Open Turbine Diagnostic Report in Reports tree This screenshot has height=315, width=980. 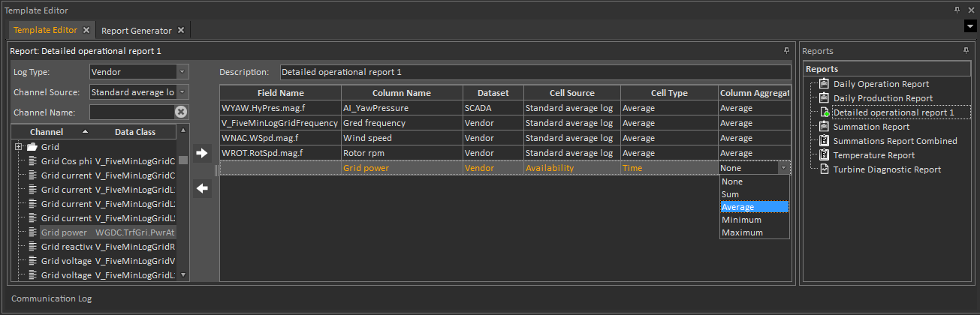tap(886, 169)
